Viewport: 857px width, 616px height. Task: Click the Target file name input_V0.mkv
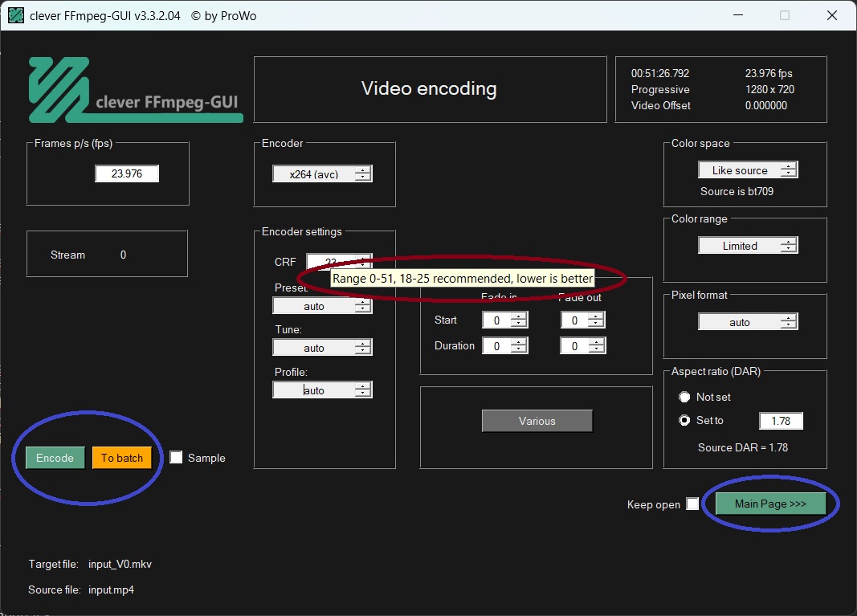[120, 564]
